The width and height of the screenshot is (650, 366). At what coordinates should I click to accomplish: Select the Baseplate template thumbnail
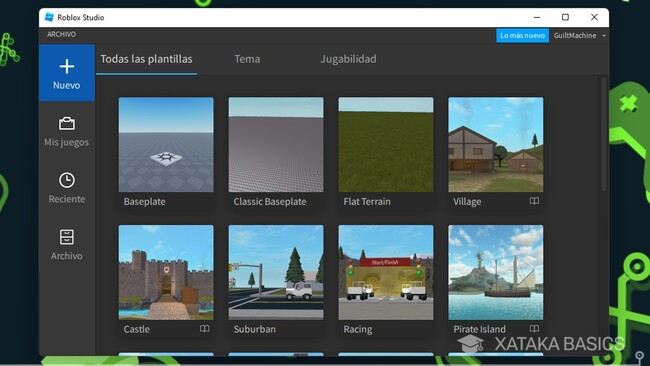(166, 145)
